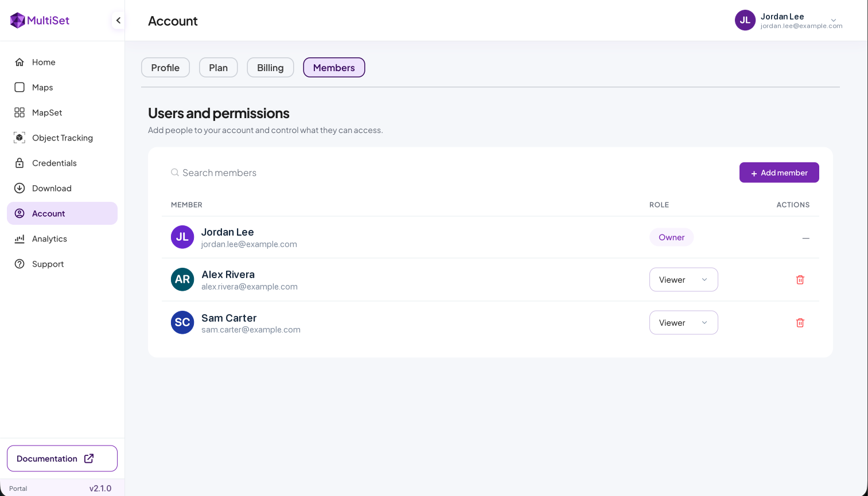
Task: Click the MEMBER column header
Action: click(186, 205)
